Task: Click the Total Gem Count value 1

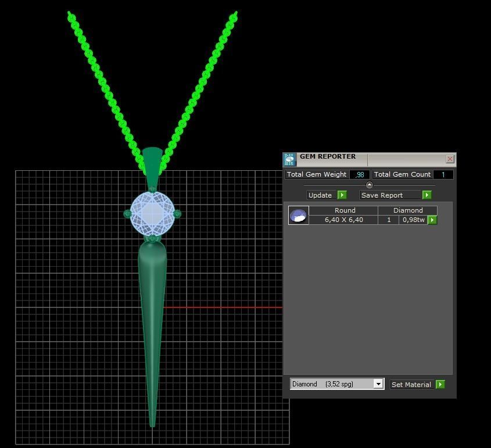Action: pos(443,175)
